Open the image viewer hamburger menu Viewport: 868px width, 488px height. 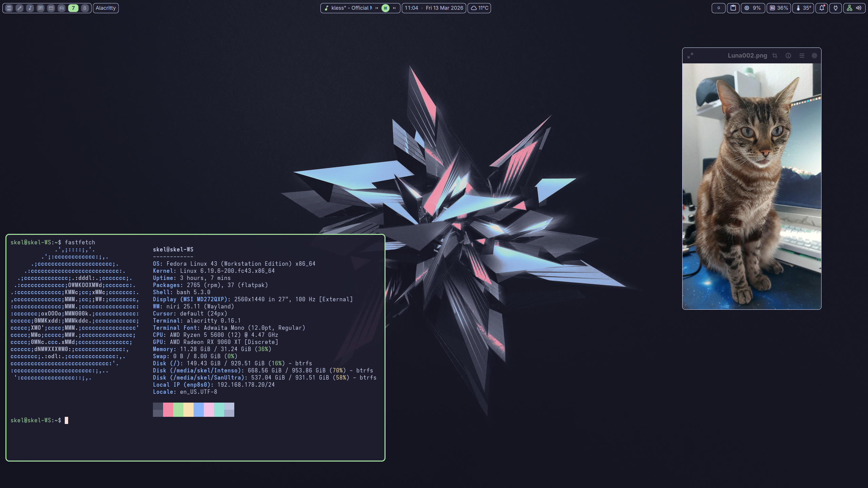click(802, 56)
